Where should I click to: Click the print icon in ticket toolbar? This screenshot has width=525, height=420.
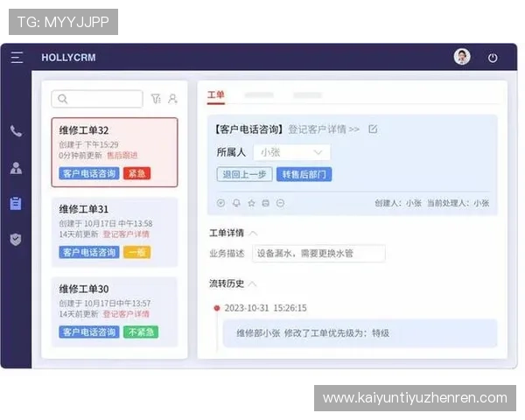[266, 203]
